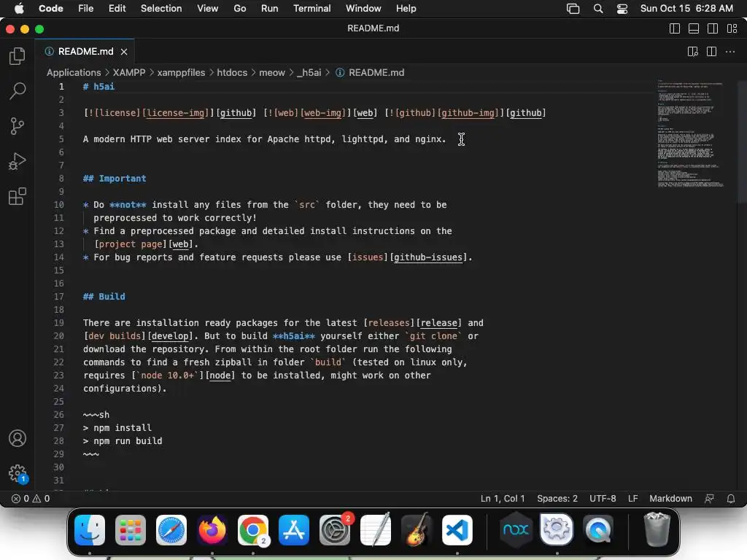Place cursor on "## Important" heading
The height and width of the screenshot is (560, 747).
pyautogui.click(x=115, y=179)
